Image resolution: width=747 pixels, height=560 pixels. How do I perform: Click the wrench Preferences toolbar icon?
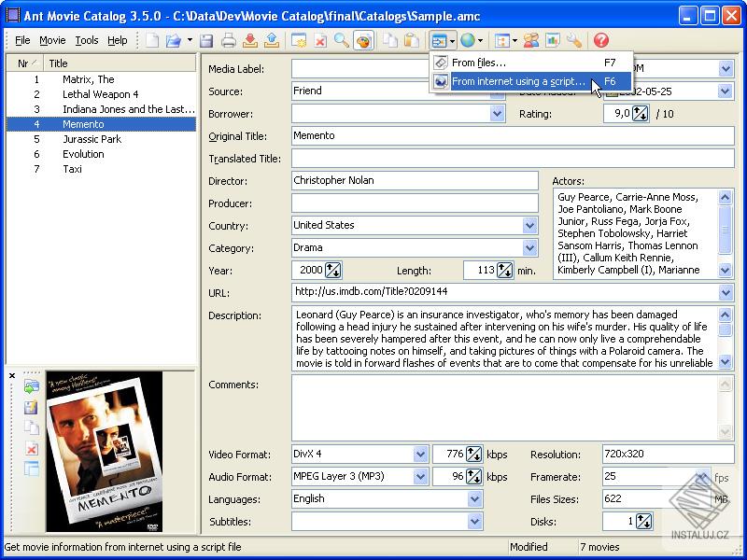574,40
